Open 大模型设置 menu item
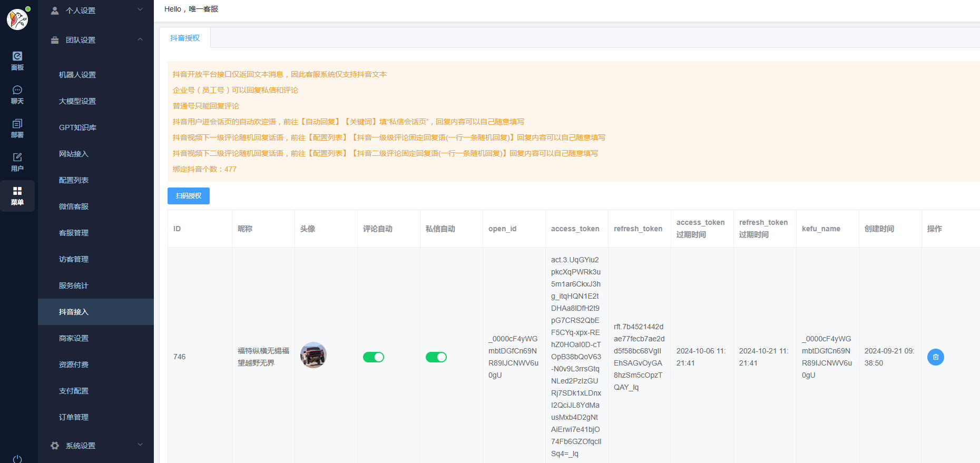 96,101
